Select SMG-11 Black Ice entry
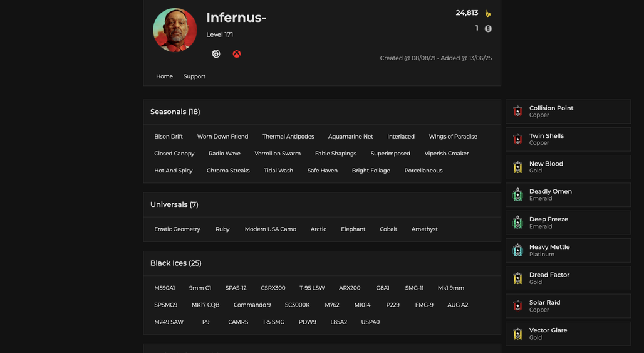Screen dimensions: 644x353 pos(414,288)
